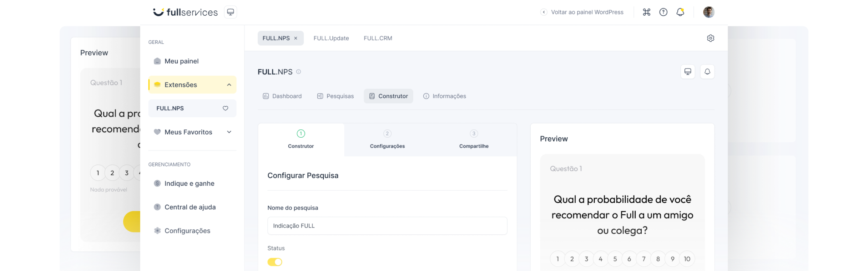Favorite FULL.NPS with the heart icon

225,108
